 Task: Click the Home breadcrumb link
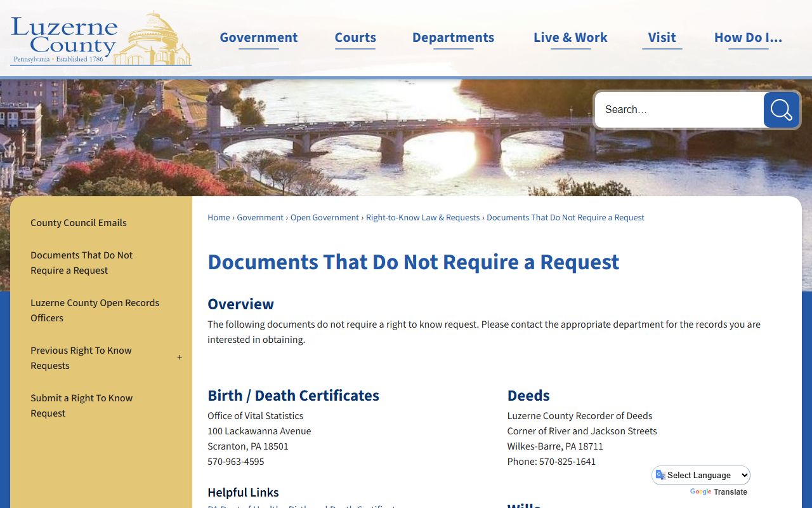(x=219, y=217)
